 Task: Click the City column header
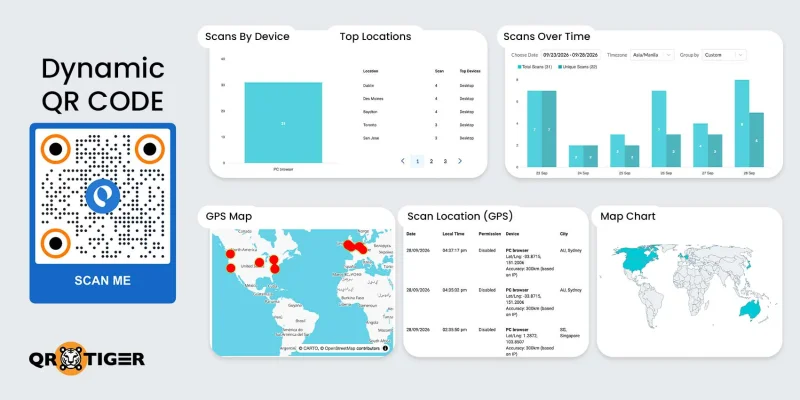point(563,234)
